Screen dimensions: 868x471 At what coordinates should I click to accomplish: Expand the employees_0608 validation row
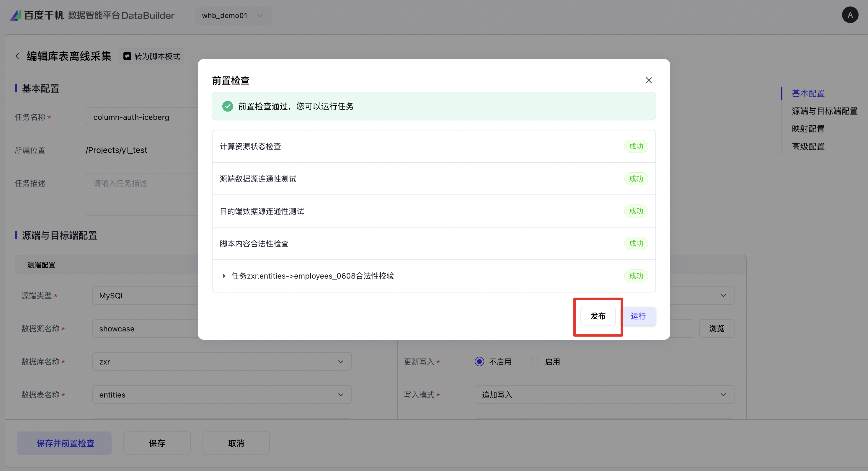224,276
